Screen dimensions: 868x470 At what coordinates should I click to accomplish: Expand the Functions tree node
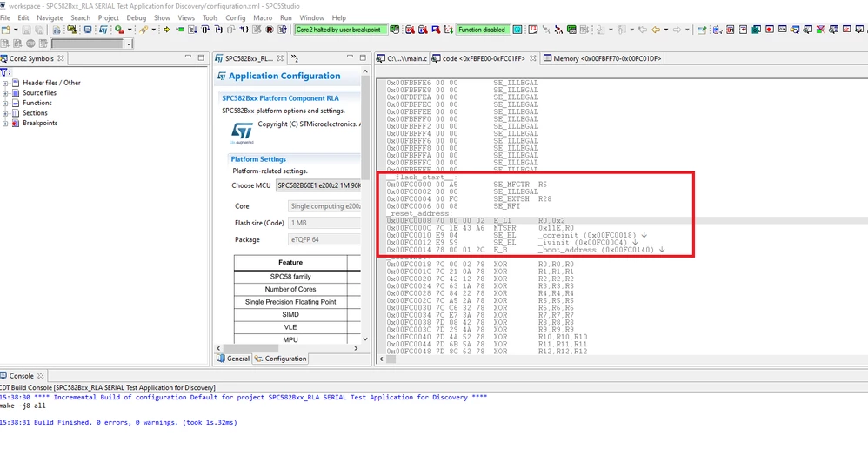5,103
